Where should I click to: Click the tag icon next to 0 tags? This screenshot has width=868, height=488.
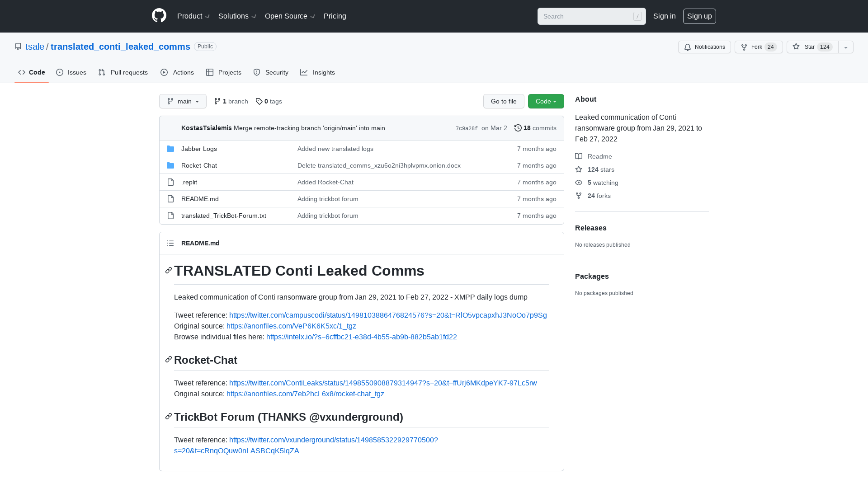coord(259,101)
